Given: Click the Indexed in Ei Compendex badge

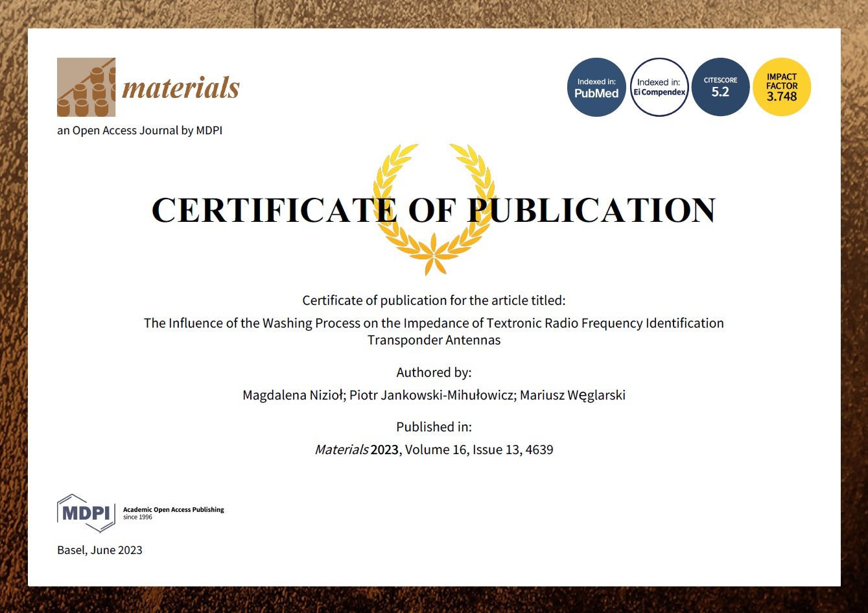Looking at the screenshot, I should 659,88.
